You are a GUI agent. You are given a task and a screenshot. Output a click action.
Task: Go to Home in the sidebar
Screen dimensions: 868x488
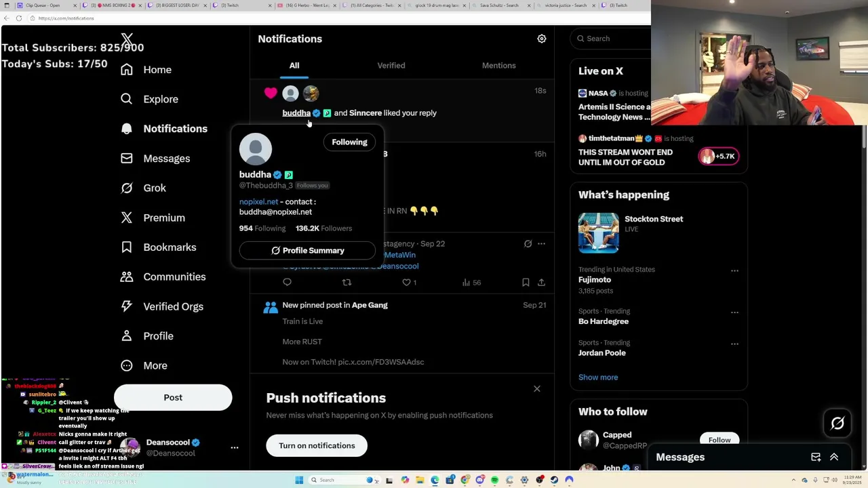[146, 70]
